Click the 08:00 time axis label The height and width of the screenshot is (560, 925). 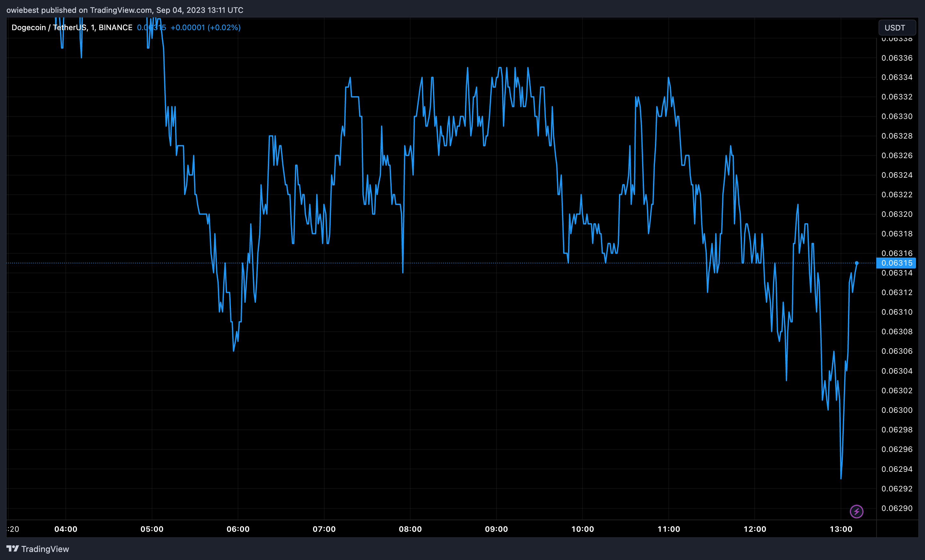pyautogui.click(x=410, y=529)
